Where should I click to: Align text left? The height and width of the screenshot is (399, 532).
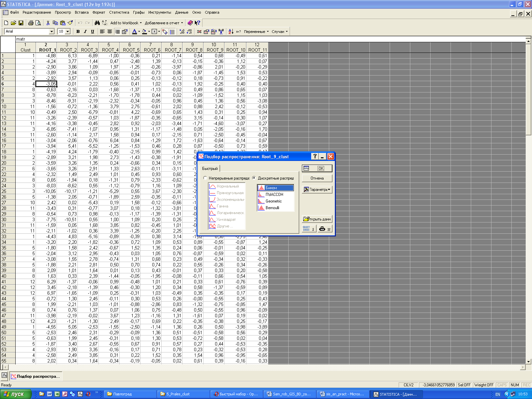tap(102, 32)
